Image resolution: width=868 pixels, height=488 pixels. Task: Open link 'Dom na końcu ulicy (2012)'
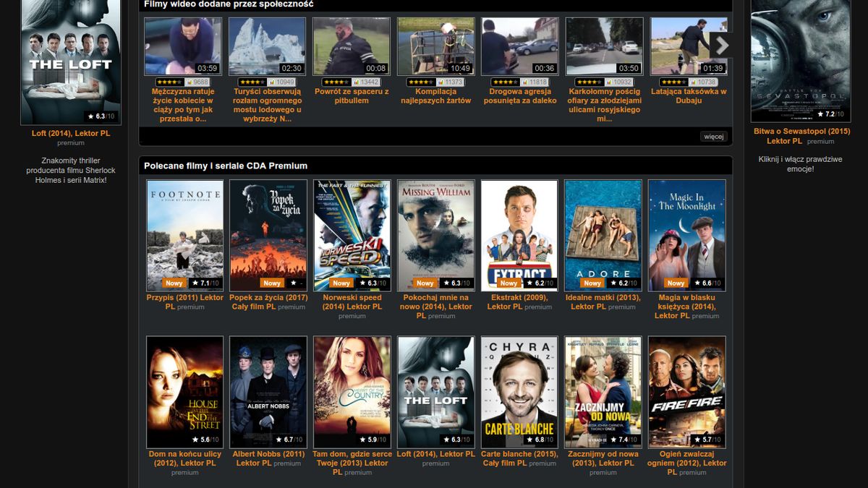pyautogui.click(x=184, y=458)
